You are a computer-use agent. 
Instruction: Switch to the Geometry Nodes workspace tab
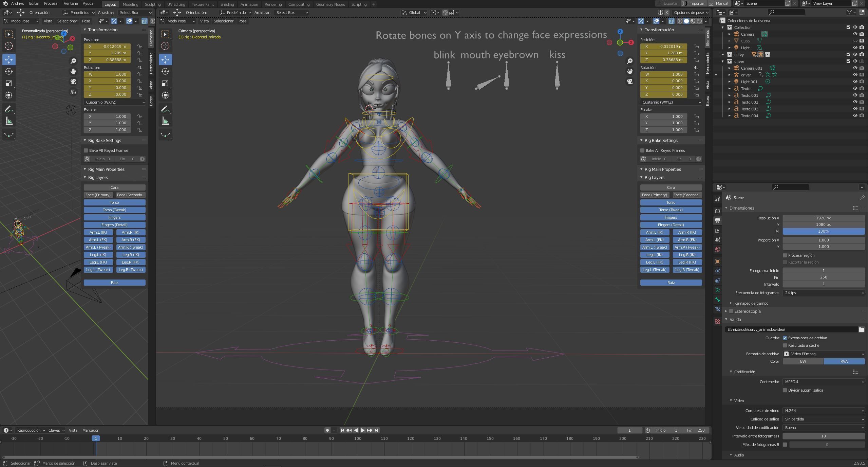click(330, 4)
